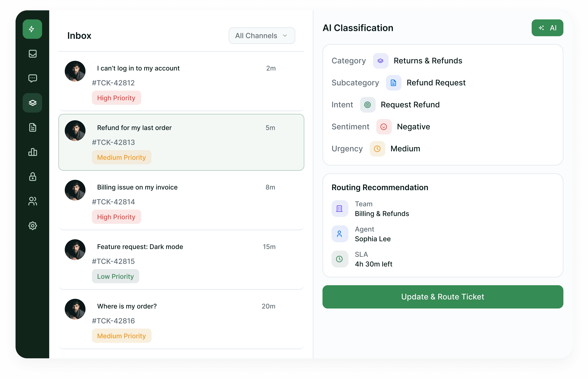Click the Refund Request subcategory value
This screenshot has height=379, width=588.
point(436,83)
